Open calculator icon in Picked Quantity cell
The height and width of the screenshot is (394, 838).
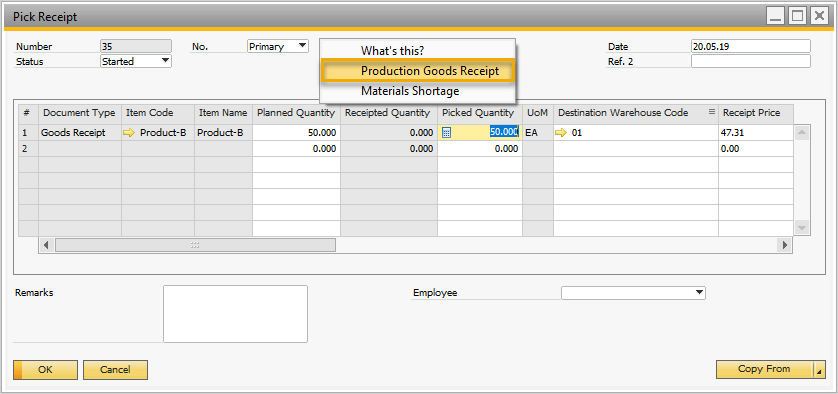point(447,133)
